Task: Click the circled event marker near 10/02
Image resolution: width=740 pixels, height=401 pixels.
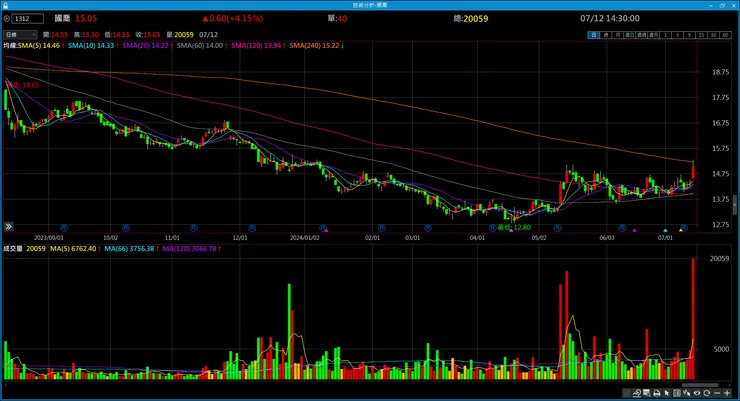Action: point(126,228)
